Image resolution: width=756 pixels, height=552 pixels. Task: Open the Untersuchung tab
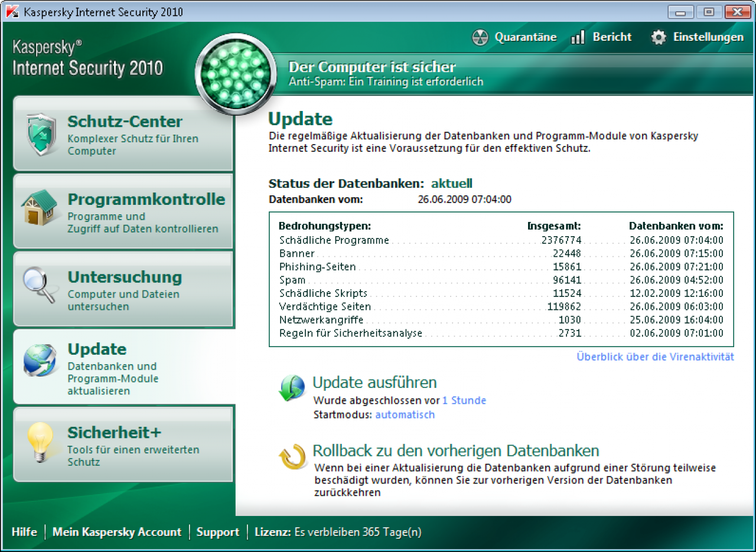(x=123, y=289)
